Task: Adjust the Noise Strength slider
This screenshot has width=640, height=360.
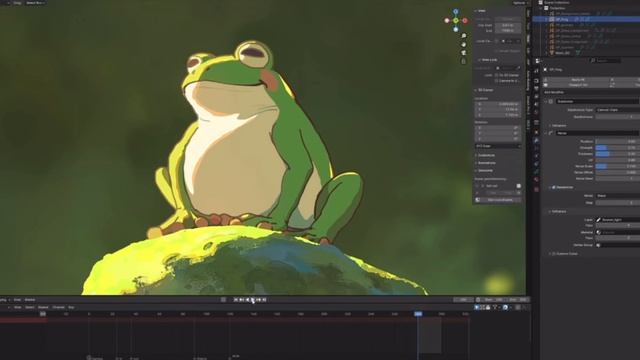Action: point(618,148)
